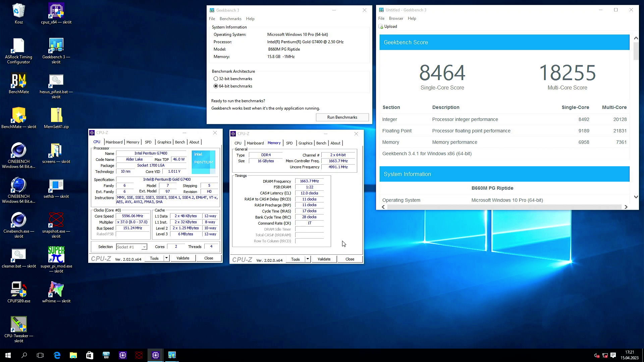This screenshot has width=644, height=362.
Task: Open the wPrime — skrót icon
Action: coord(56,290)
